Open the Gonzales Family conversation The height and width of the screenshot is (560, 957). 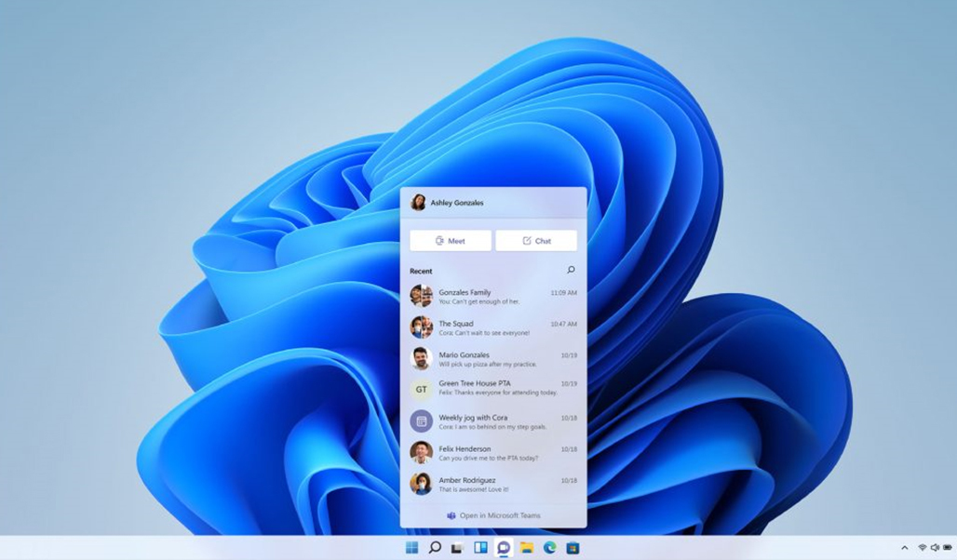tap(493, 297)
